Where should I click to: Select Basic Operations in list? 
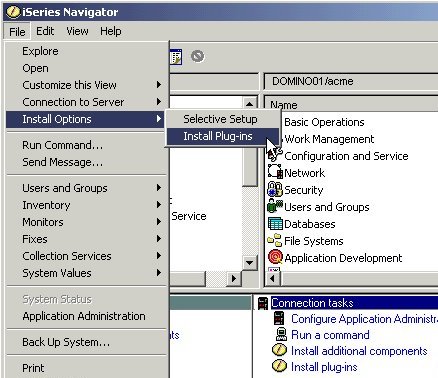(324, 122)
